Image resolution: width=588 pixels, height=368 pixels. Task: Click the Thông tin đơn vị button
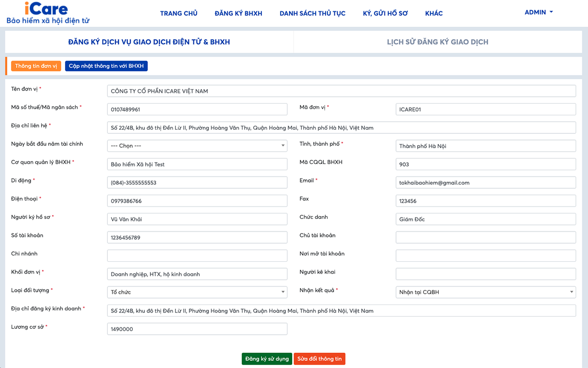[36, 66]
